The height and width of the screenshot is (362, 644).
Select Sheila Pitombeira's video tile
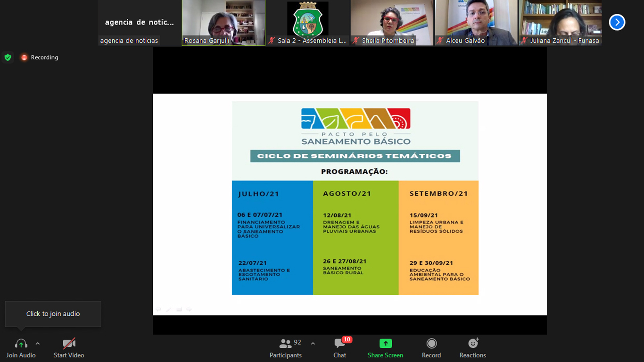(391, 23)
